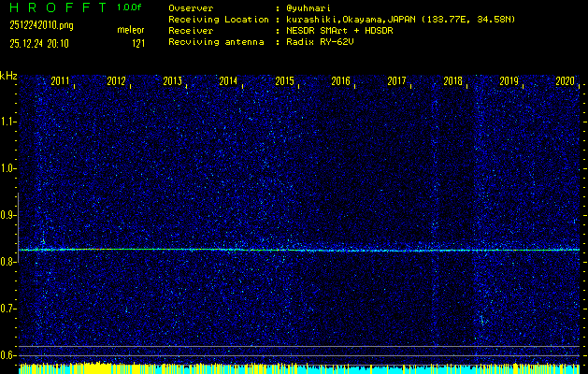Click the 2020 time marker
The width and height of the screenshot is (588, 374).
click(x=565, y=81)
